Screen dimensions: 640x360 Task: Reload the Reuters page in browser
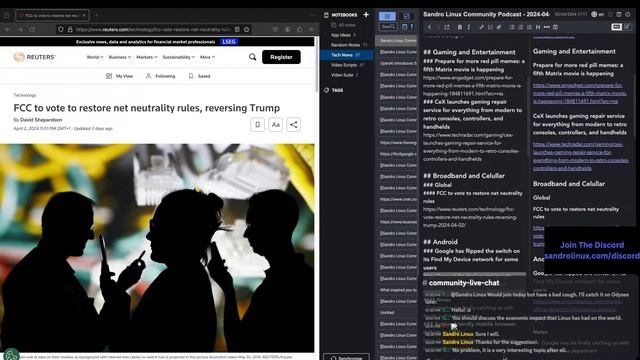click(x=32, y=29)
